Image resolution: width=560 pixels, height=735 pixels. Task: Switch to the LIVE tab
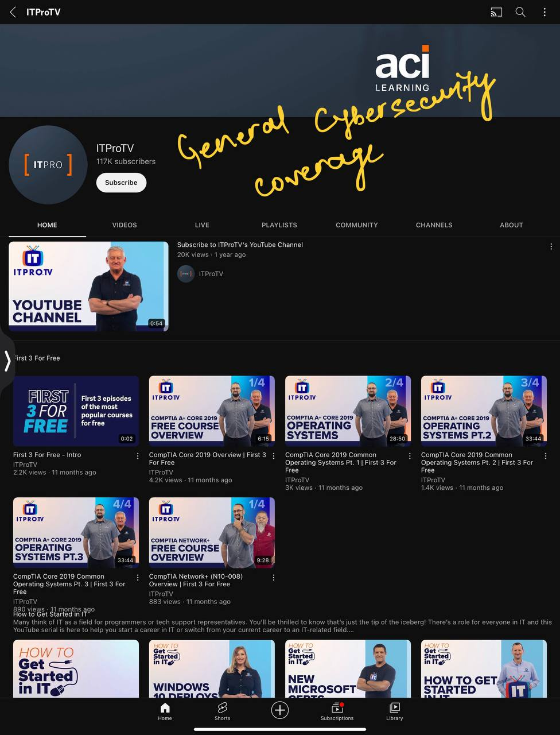point(202,225)
